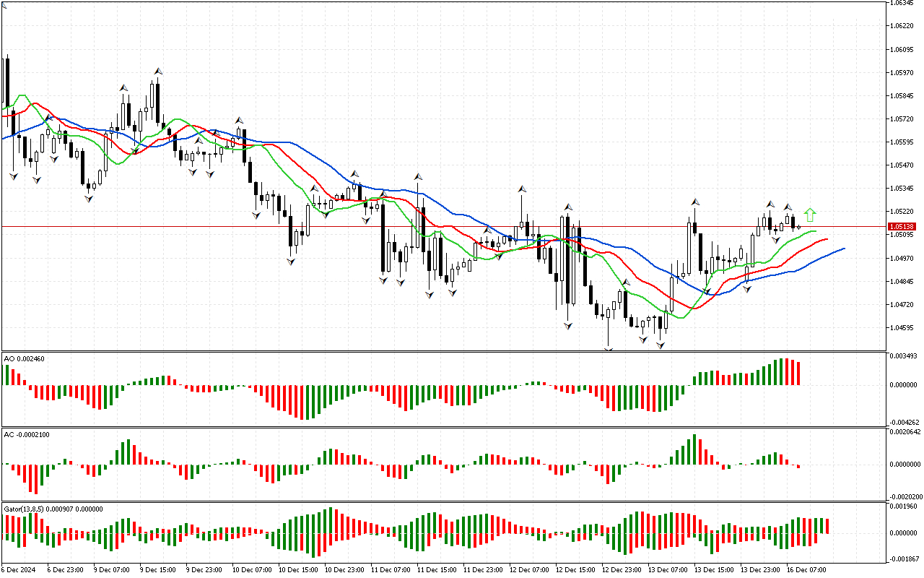Image resolution: width=924 pixels, height=578 pixels.
Task: Click the 6 Dec 2024 date label
Action: 19,569
